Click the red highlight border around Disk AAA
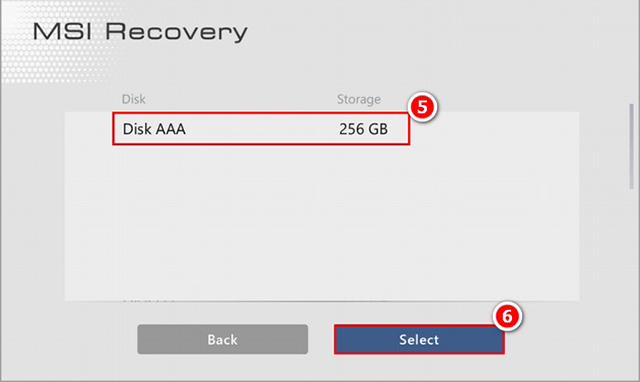This screenshot has width=640, height=382. pyautogui.click(x=261, y=113)
